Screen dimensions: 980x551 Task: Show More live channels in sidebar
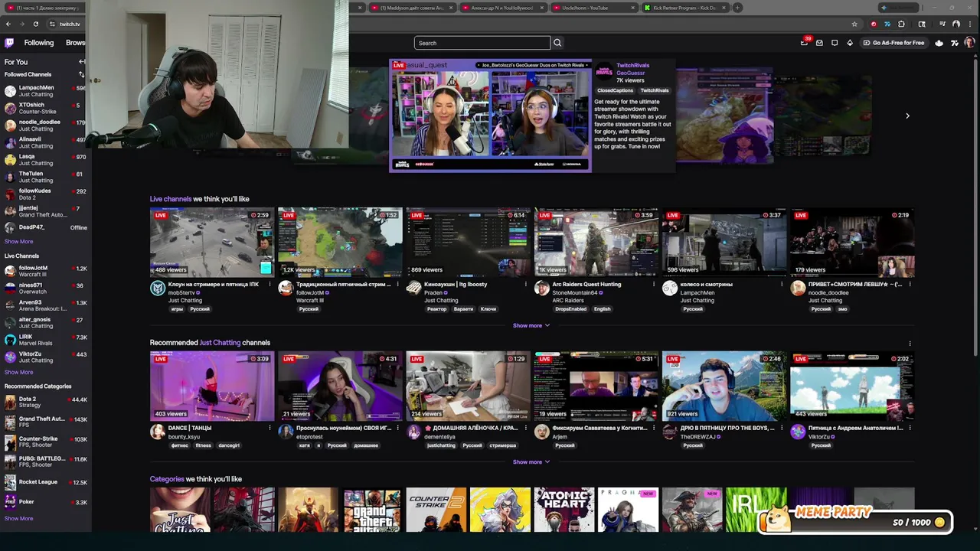coord(18,372)
